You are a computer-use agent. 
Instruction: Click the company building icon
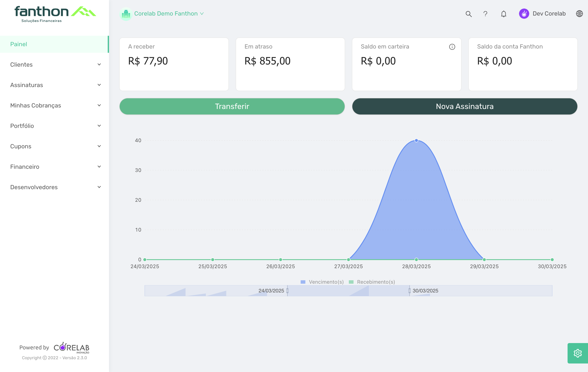pos(126,14)
